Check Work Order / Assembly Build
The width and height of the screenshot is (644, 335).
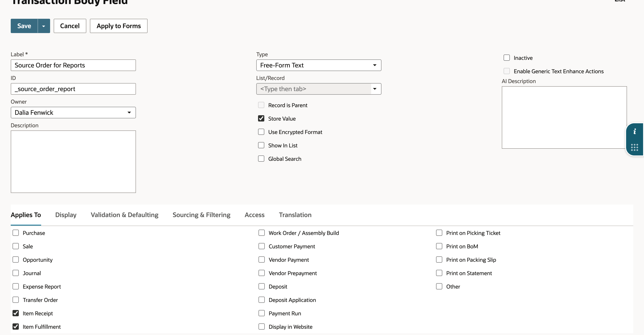pyautogui.click(x=262, y=233)
